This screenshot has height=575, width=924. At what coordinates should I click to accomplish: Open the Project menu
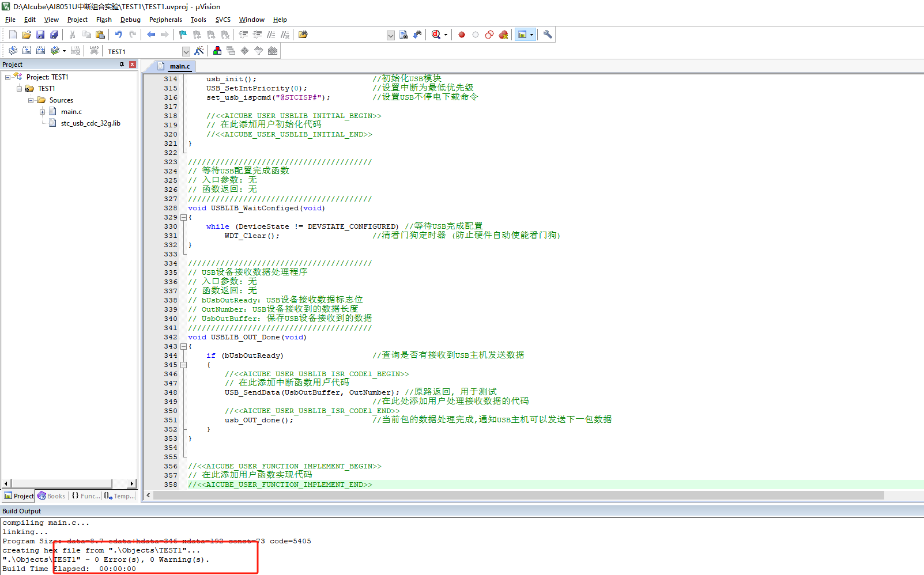click(x=77, y=20)
